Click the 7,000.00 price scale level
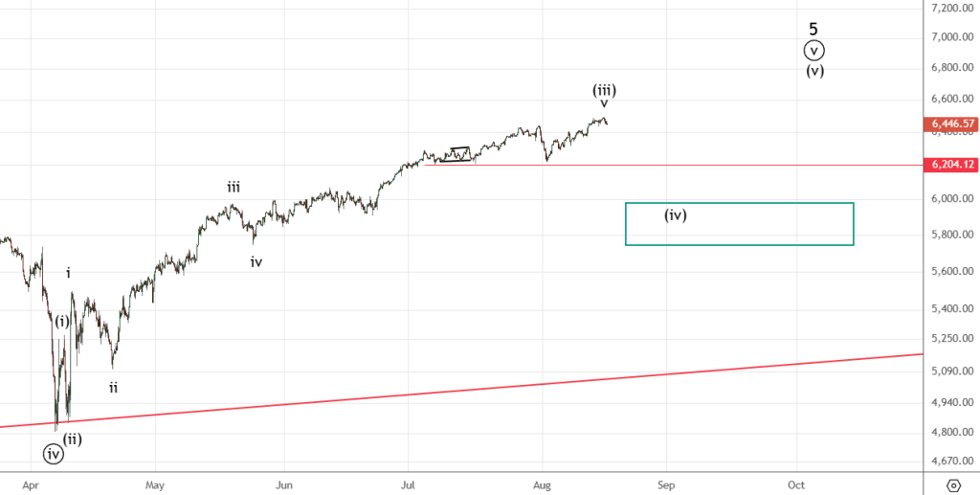The image size is (980, 495). [952, 37]
